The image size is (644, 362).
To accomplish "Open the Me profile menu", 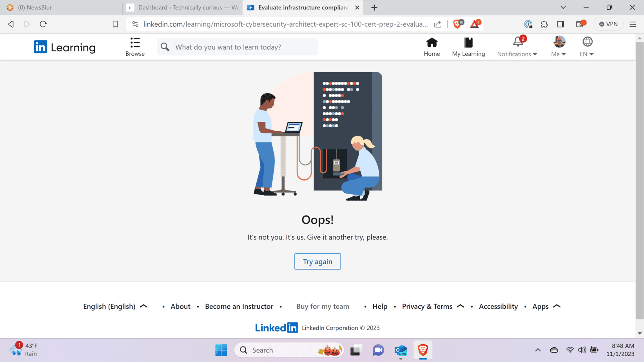I will tap(559, 47).
